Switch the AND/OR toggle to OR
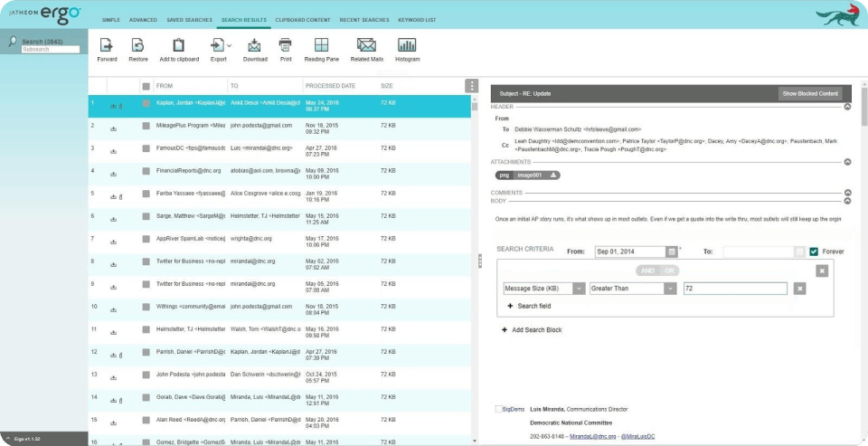Viewport: 868px width, 446px height. pyautogui.click(x=669, y=270)
